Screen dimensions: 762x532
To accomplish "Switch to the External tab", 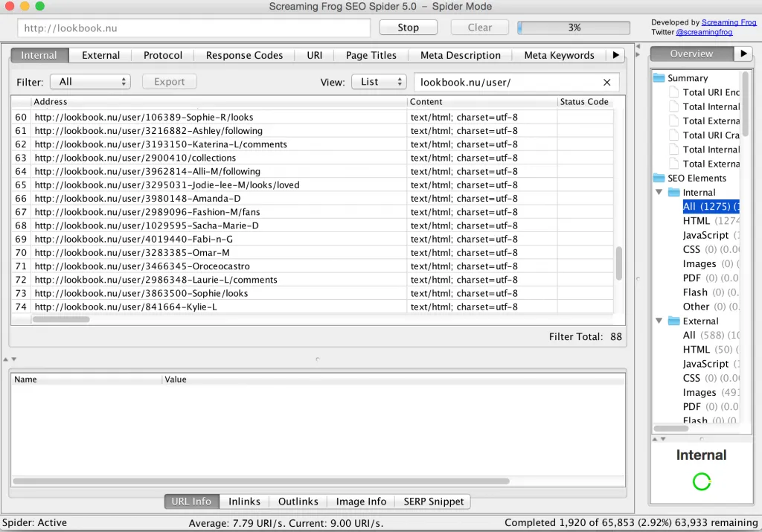I will (100, 55).
